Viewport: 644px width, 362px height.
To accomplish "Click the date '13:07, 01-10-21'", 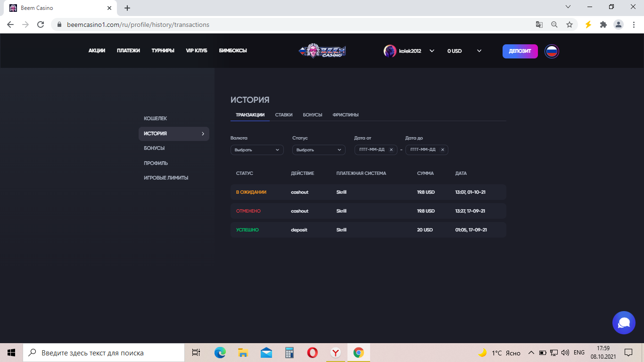I will point(471,192).
